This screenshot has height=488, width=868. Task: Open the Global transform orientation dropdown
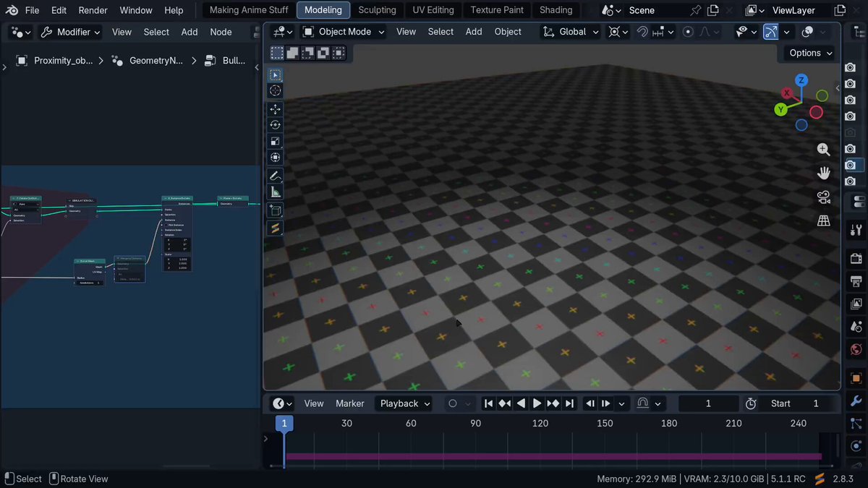pos(571,32)
